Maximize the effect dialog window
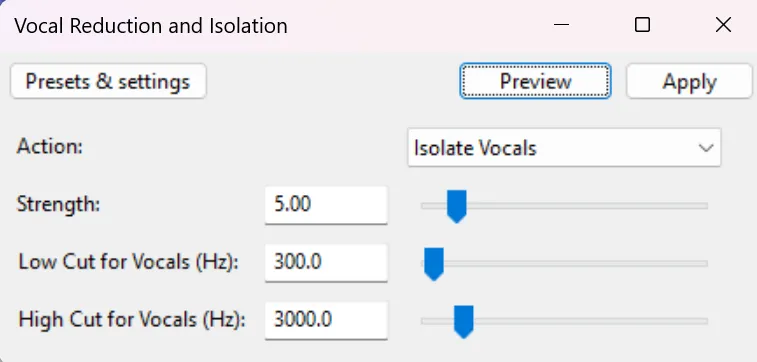Image resolution: width=757 pixels, height=362 pixels. point(642,25)
